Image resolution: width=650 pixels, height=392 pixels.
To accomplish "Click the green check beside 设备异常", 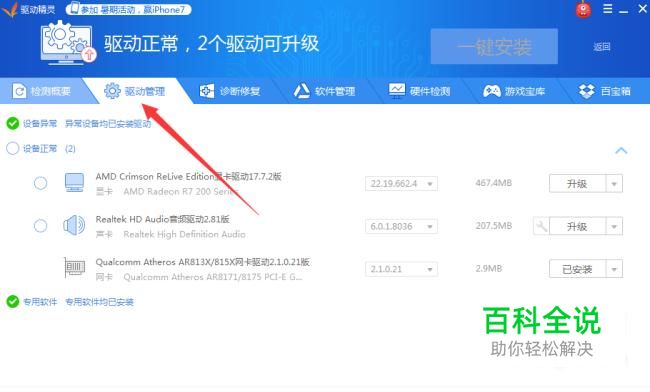I will 12,123.
